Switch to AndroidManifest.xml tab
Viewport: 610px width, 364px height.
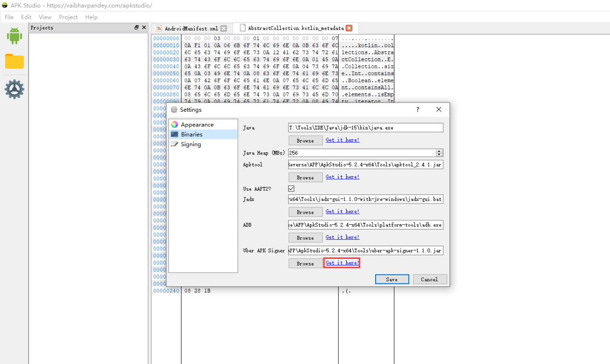tap(192, 28)
